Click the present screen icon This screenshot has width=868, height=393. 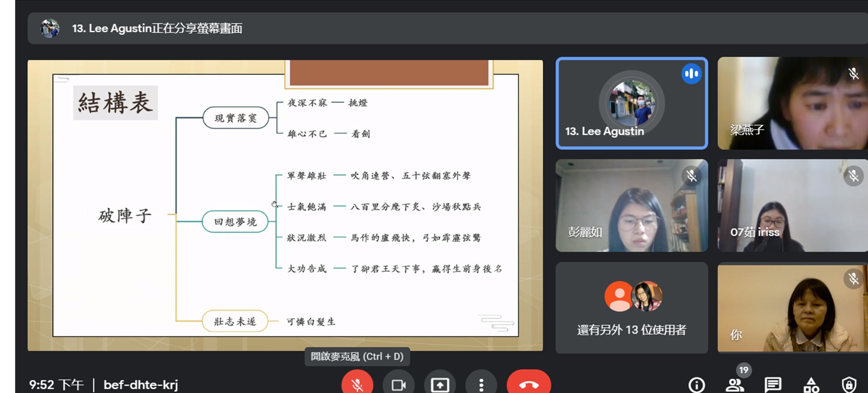pos(440,385)
